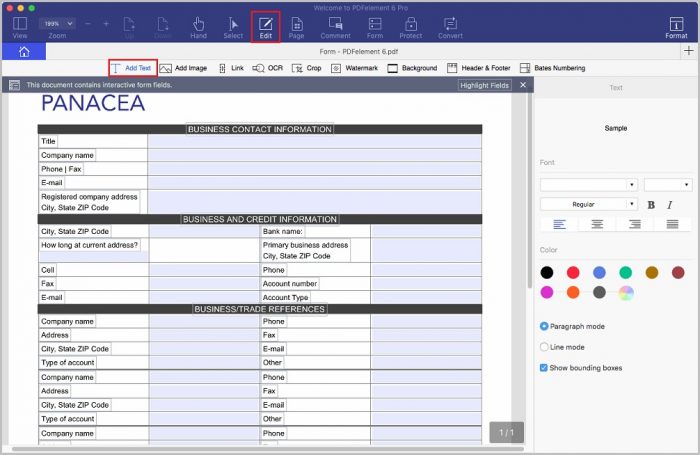Pick the red color swatch
This screenshot has width=700, height=455.
point(573,272)
